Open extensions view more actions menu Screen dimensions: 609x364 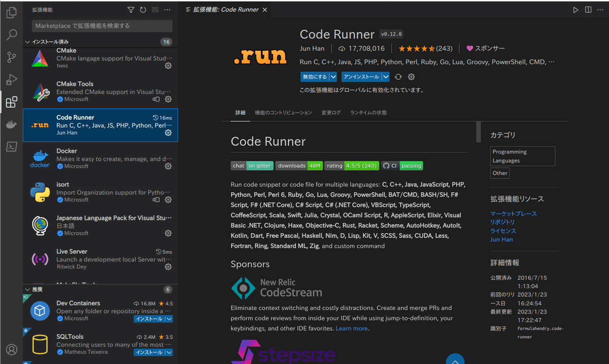[167, 10]
